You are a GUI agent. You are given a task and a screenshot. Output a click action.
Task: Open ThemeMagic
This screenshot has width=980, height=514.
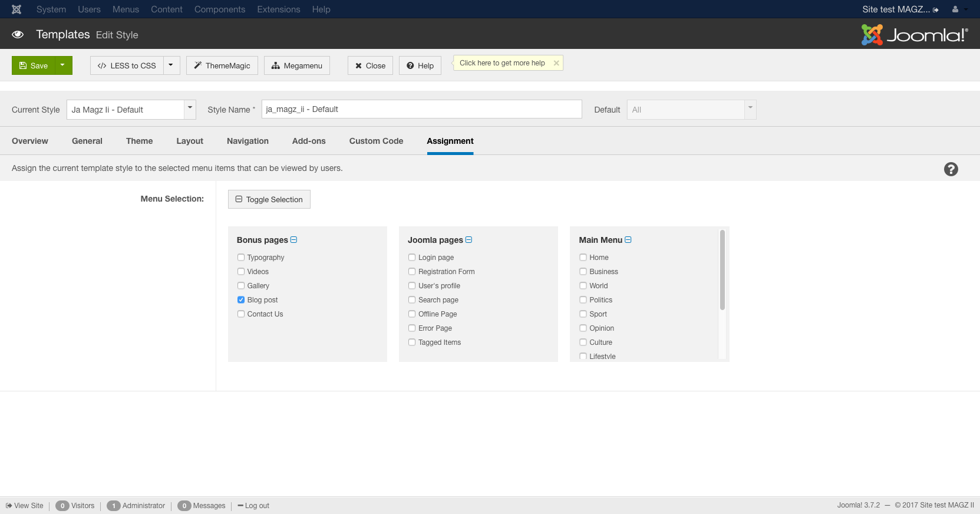(222, 65)
